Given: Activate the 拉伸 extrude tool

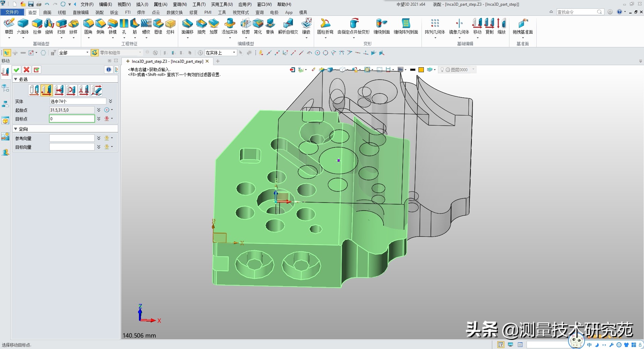Looking at the screenshot, I should [x=37, y=26].
